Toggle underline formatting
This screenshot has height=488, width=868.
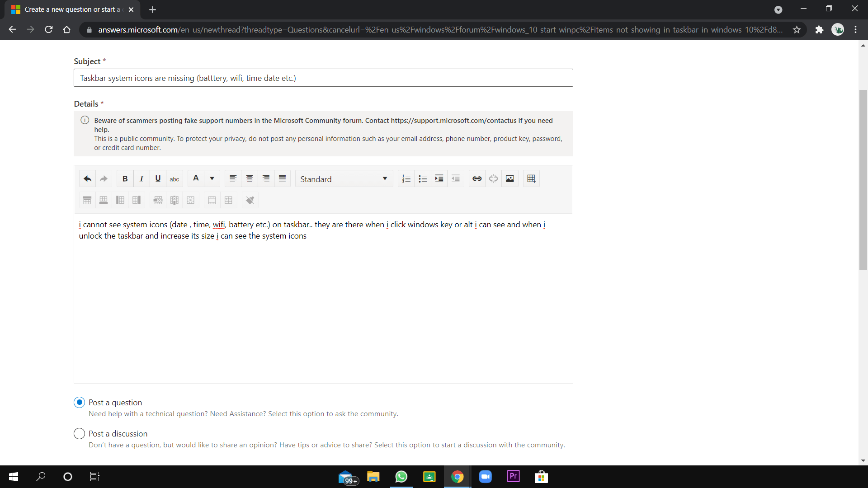[x=158, y=178]
